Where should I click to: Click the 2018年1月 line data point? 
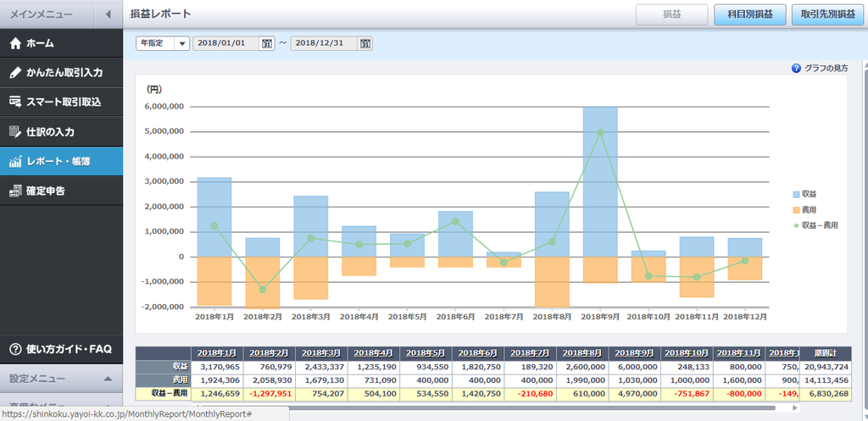point(214,225)
